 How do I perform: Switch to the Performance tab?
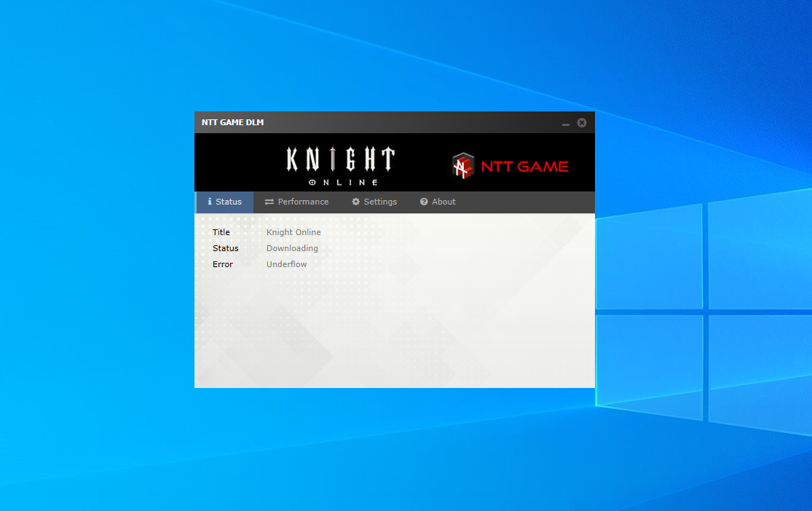(296, 202)
